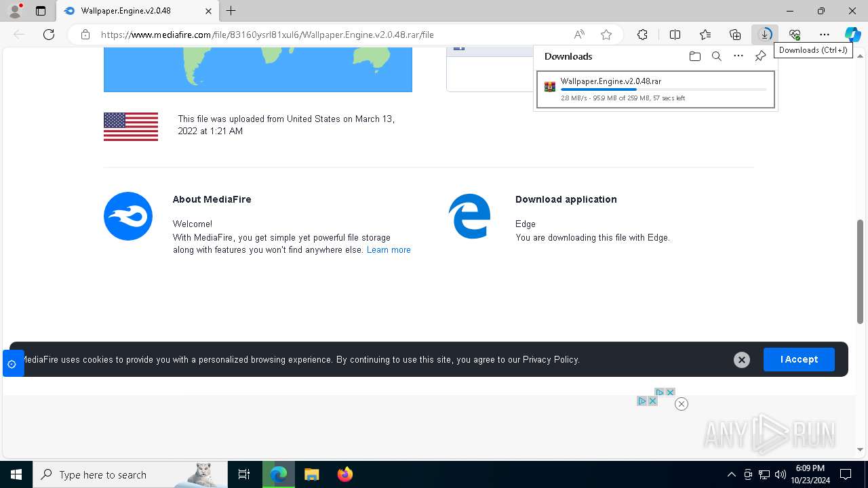Open Windows Start menu

pyautogui.click(x=16, y=474)
